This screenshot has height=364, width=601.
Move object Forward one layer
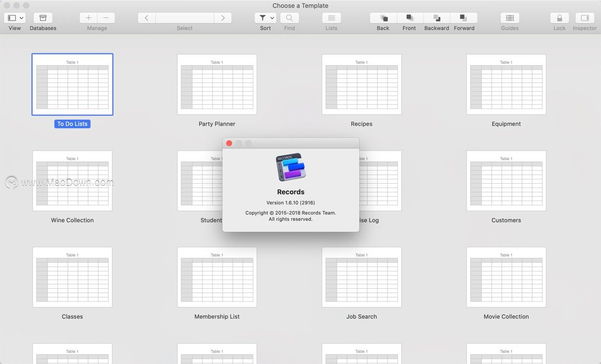click(464, 18)
